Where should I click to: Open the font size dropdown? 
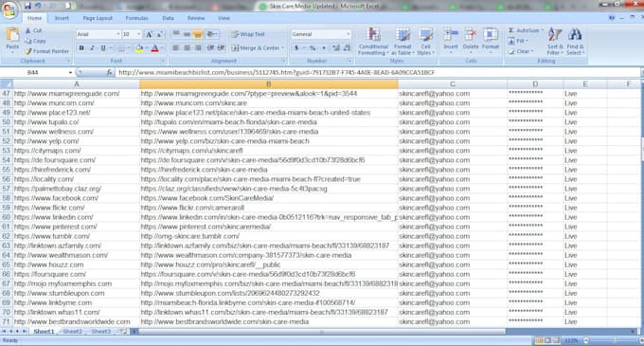139,34
